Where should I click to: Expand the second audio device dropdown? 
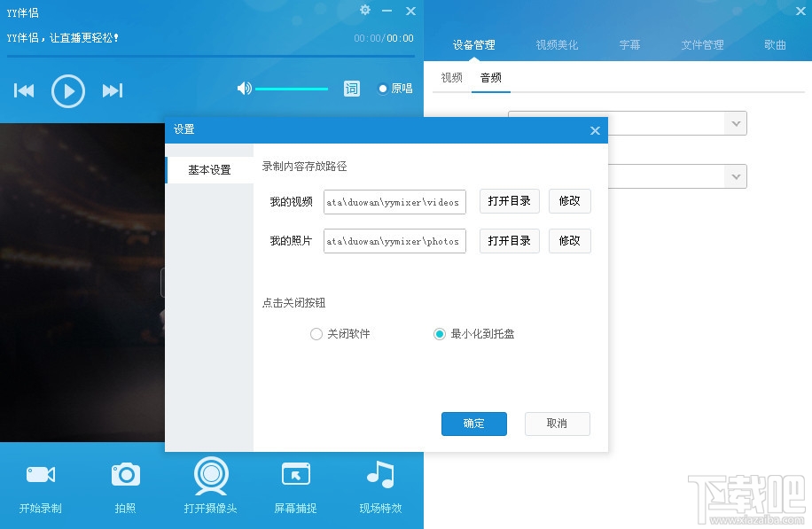[x=736, y=177]
